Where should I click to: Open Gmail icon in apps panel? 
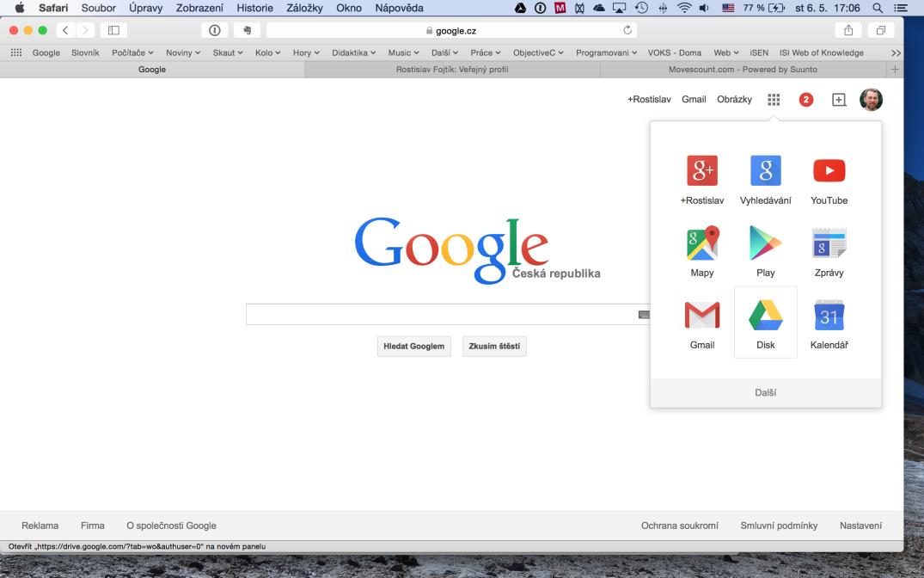(x=702, y=315)
